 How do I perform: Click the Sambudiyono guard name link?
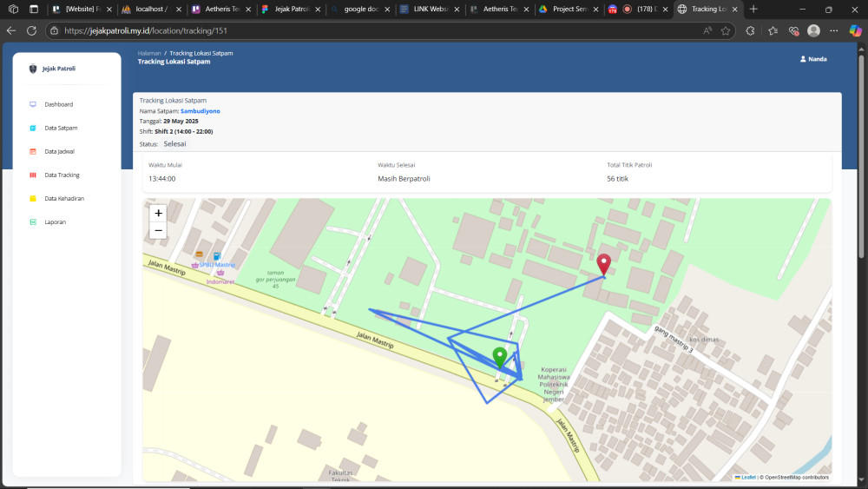(x=201, y=111)
